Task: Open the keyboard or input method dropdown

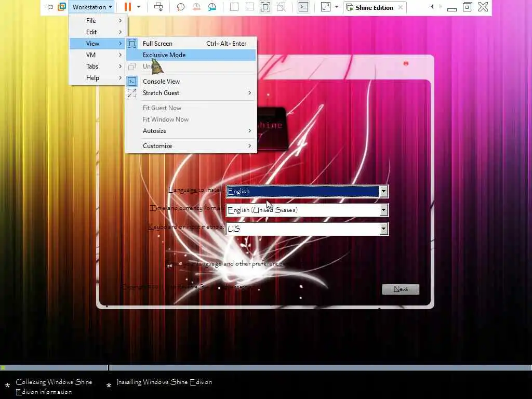Action: pyautogui.click(x=383, y=229)
